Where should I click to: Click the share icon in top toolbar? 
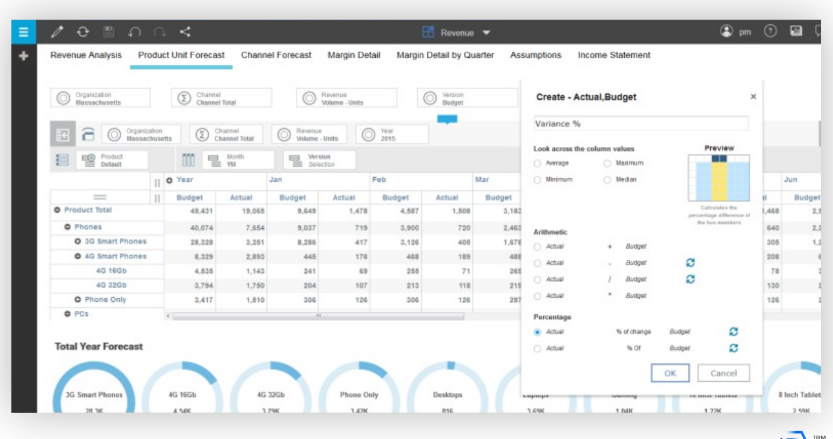[x=185, y=32]
